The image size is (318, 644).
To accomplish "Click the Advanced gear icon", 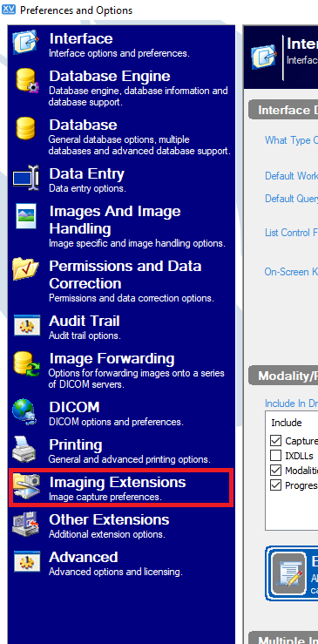I will [x=27, y=561].
